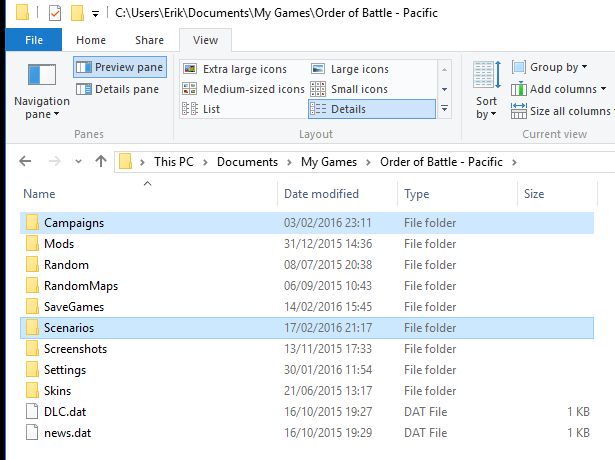Image resolution: width=615 pixels, height=460 pixels.
Task: Click DAT File type of news.dat
Action: pyautogui.click(x=426, y=433)
